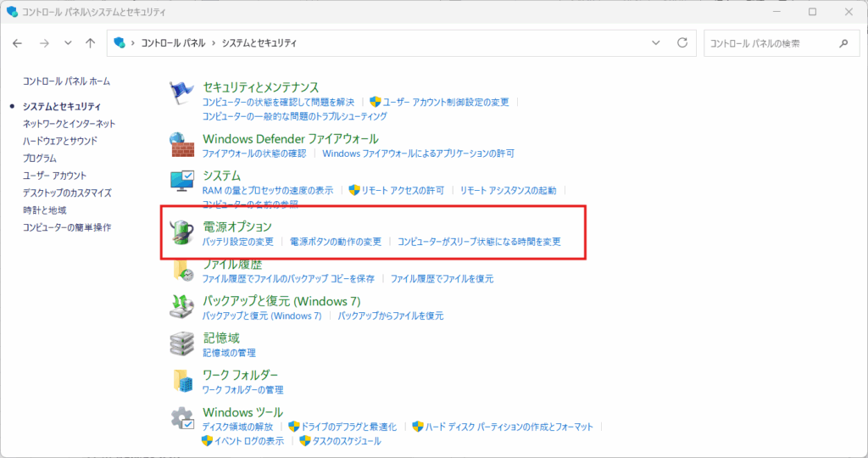Click the System monitor icon

181,182
